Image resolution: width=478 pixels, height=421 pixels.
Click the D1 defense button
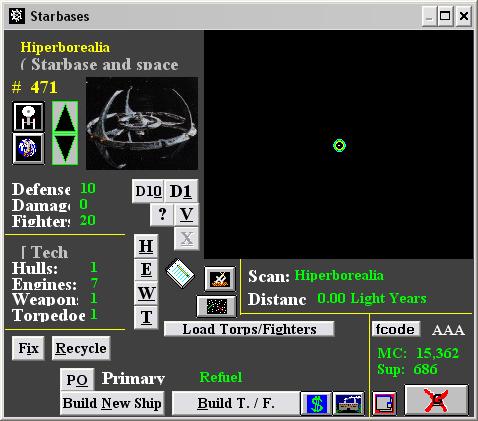[x=181, y=191]
